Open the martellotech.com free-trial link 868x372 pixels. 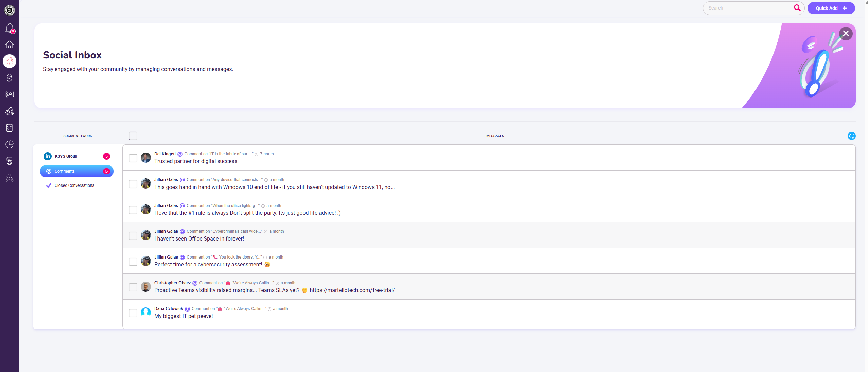click(x=352, y=290)
